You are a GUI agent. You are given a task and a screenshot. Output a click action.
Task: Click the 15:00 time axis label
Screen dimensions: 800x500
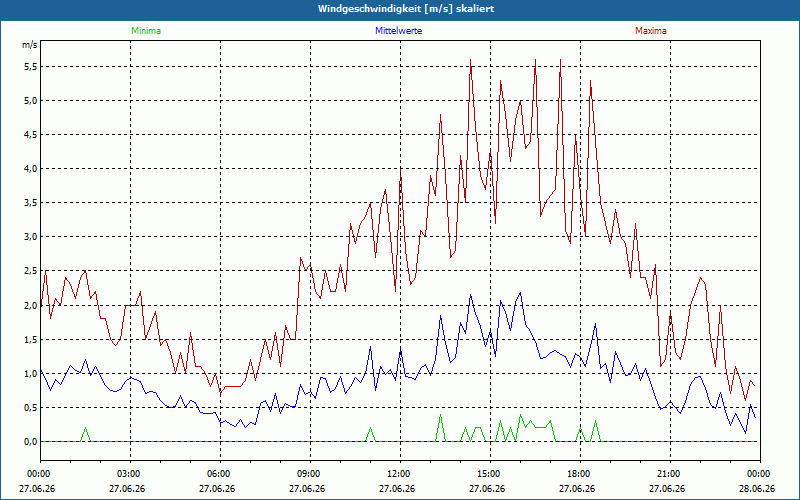(490, 474)
